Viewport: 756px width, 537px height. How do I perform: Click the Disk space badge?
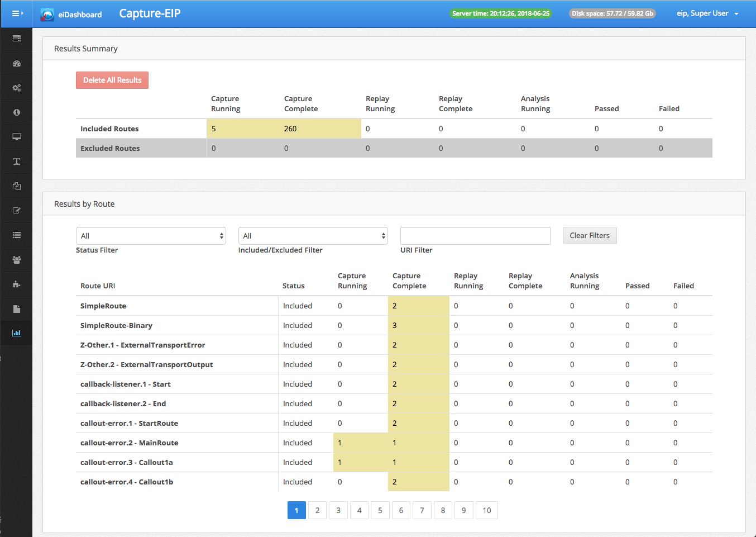click(612, 13)
